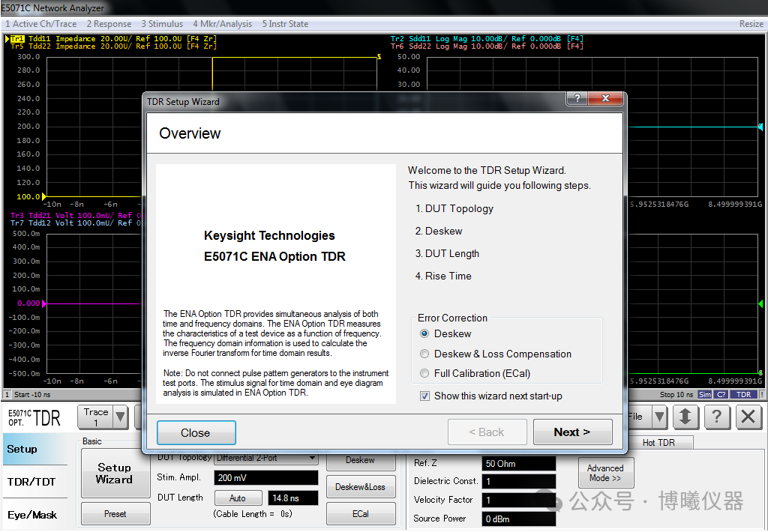The image size is (768, 532).
Task: Open the 5 Instr State menu
Action: pyautogui.click(x=285, y=24)
